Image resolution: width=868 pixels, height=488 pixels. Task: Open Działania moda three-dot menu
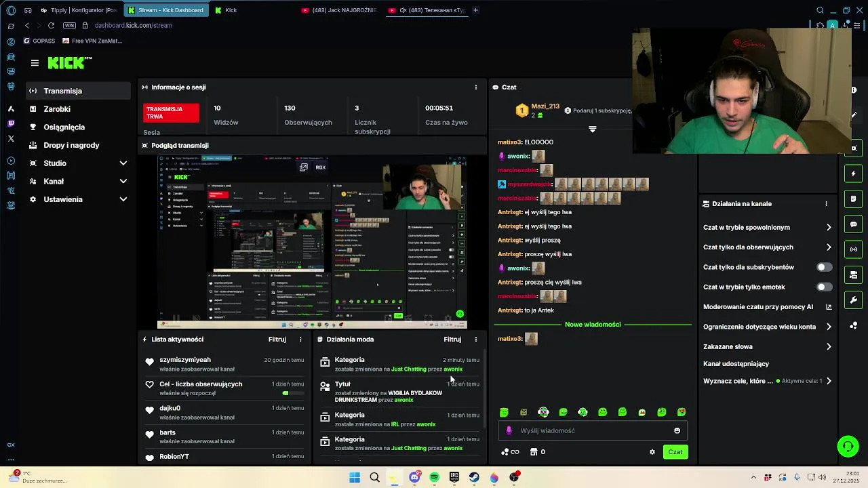(476, 340)
